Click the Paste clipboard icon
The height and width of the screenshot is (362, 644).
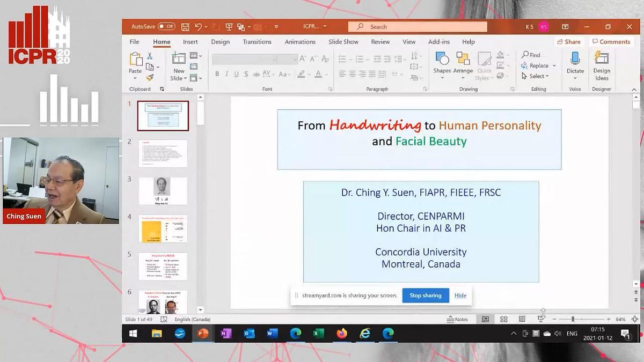135,59
